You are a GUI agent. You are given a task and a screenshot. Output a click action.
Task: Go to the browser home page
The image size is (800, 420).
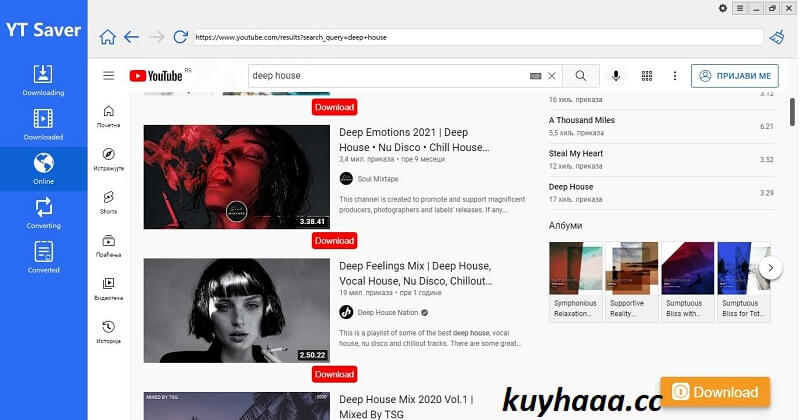click(x=107, y=37)
